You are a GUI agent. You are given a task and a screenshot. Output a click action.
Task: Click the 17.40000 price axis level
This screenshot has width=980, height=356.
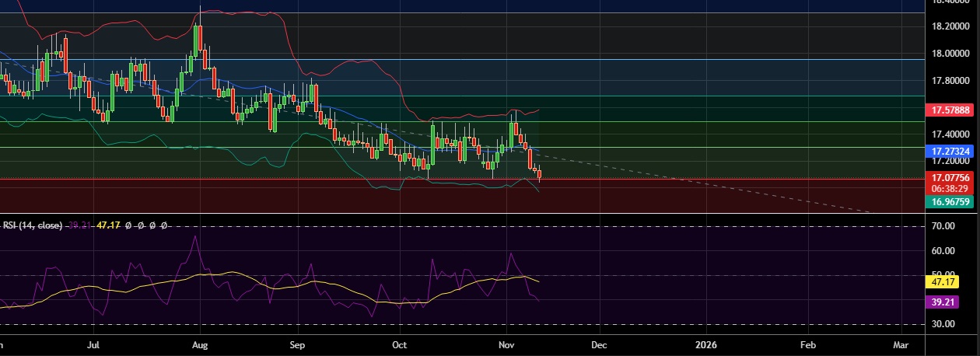[951, 134]
